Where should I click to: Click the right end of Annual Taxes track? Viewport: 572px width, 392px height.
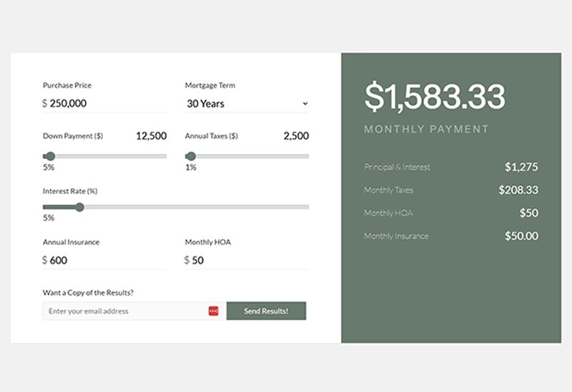(x=307, y=156)
